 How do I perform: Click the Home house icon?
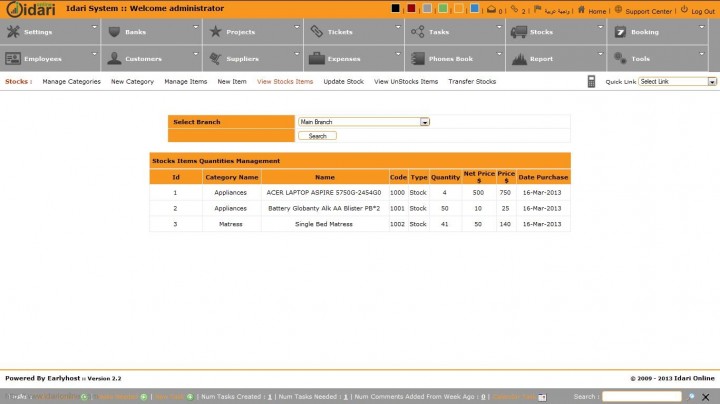point(581,9)
